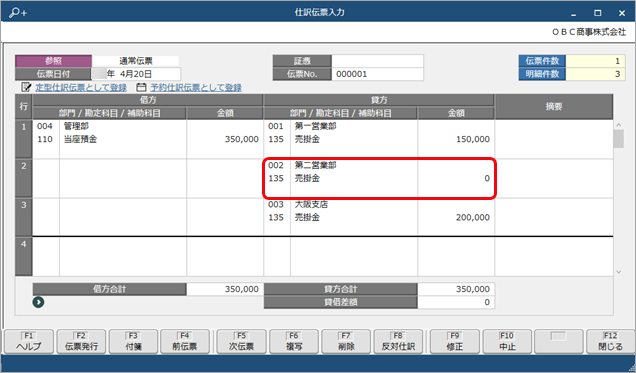This screenshot has width=636, height=373.
Task: Click the 通常伝票 slip type field
Action: (x=135, y=61)
